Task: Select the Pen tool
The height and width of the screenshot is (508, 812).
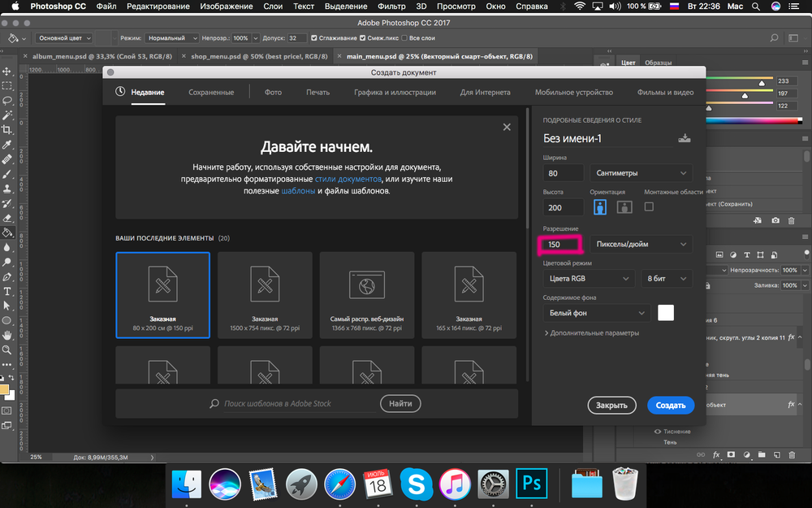Action: tap(7, 277)
